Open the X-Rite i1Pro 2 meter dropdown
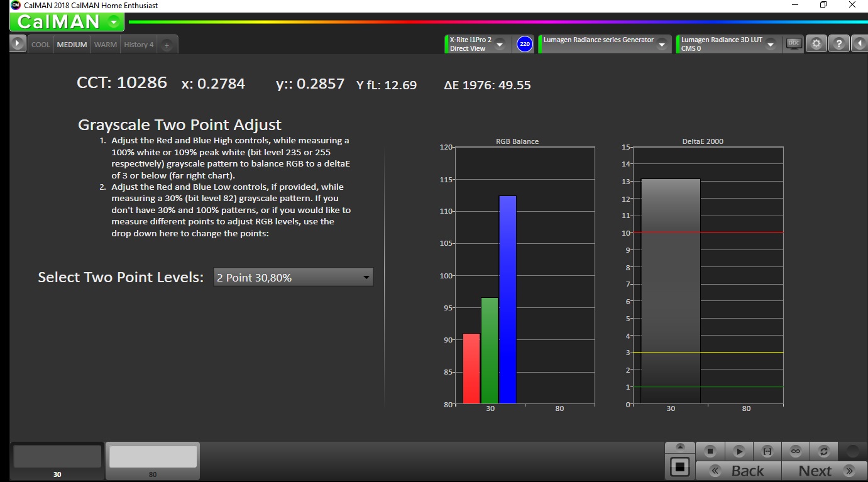The width and height of the screenshot is (868, 482). pos(500,44)
